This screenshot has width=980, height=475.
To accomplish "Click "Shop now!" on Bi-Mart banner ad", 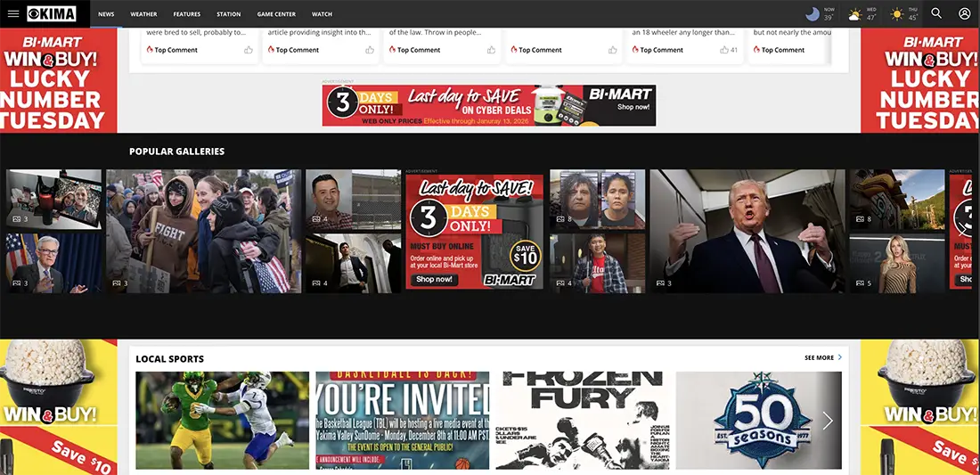I will coord(633,107).
